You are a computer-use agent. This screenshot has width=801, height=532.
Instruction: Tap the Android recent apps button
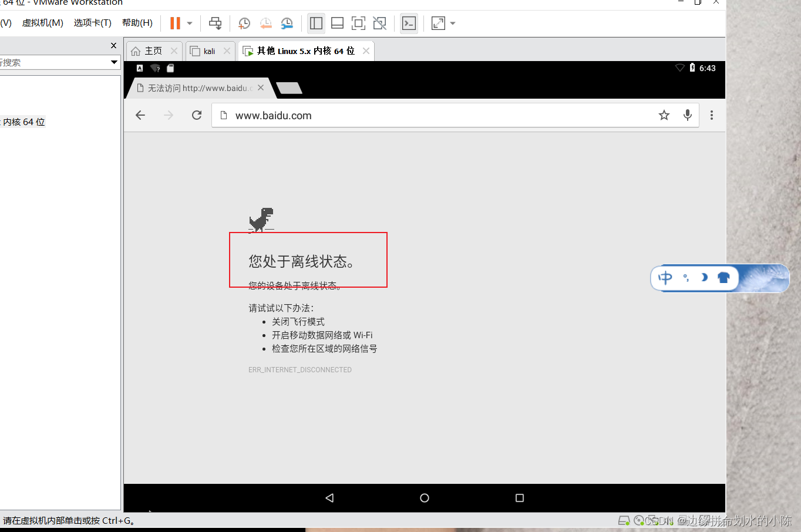[520, 498]
